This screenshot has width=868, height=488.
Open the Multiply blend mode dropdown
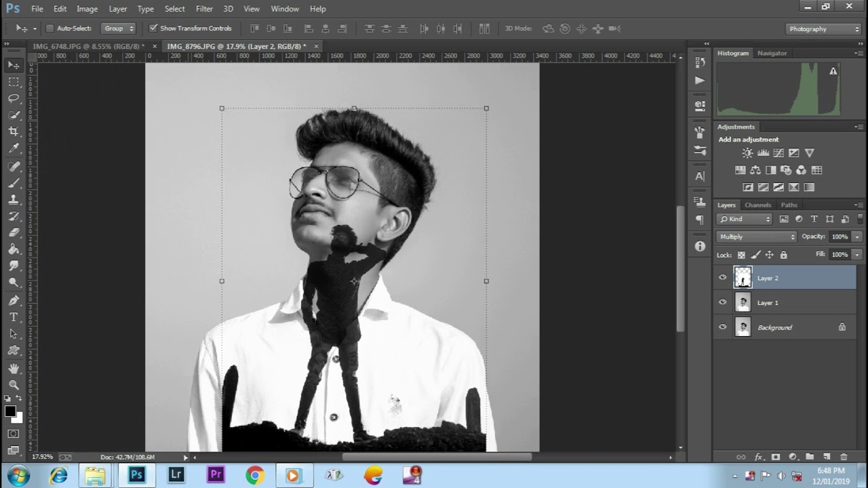pos(756,237)
